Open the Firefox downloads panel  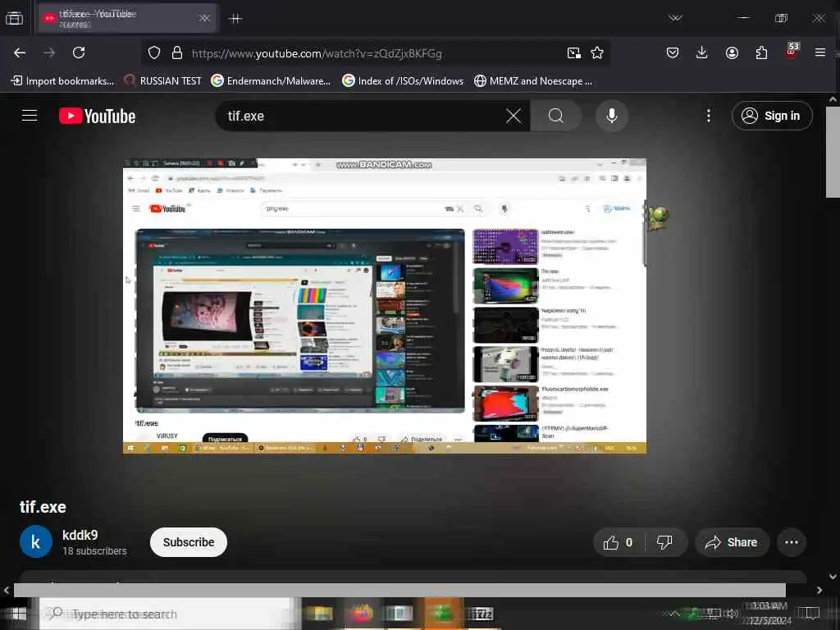(702, 52)
